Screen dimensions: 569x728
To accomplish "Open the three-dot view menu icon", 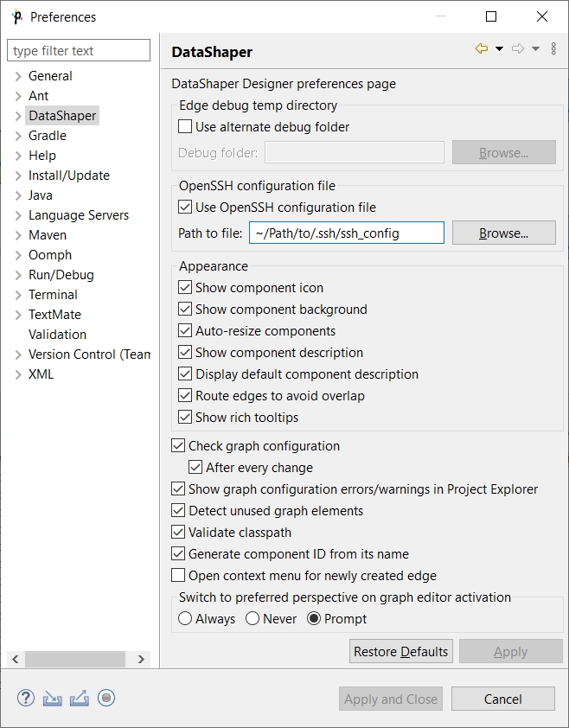I will (x=553, y=48).
